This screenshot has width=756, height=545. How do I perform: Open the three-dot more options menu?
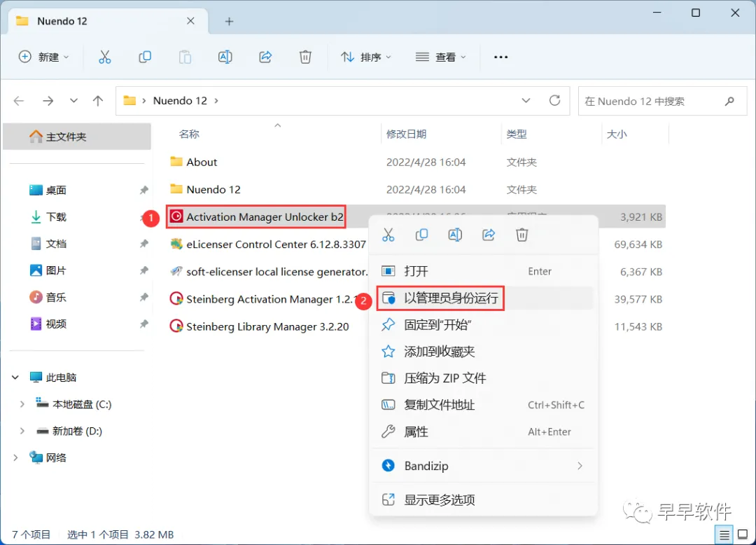pos(501,57)
